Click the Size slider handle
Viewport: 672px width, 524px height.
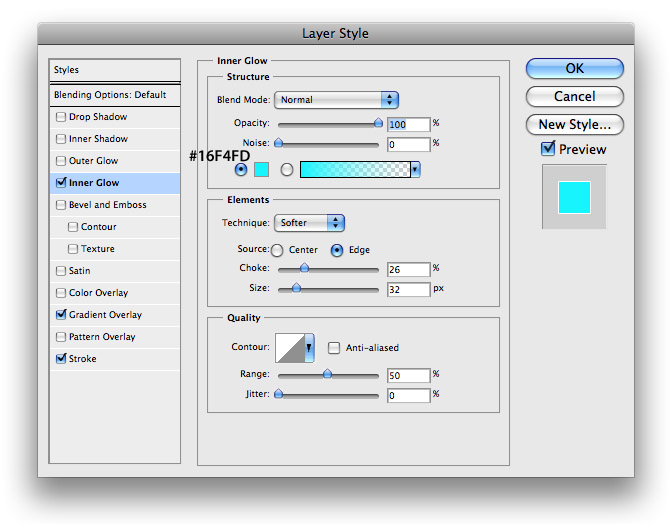point(296,288)
